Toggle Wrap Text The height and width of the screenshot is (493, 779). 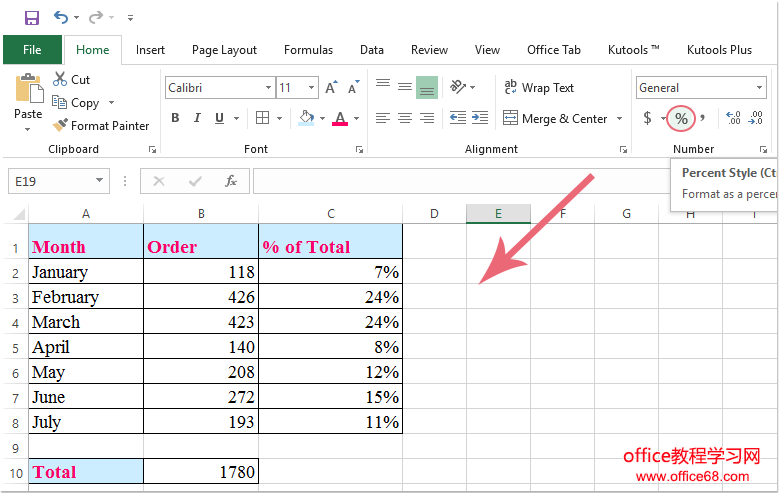tap(539, 88)
